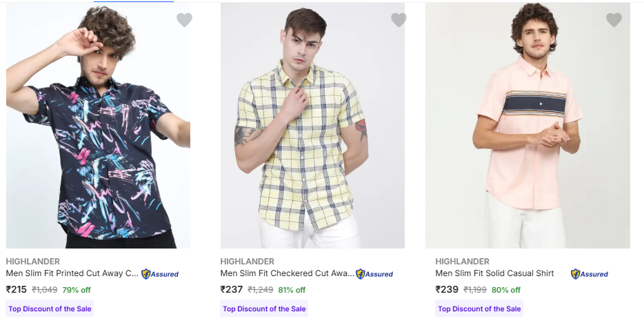
Task: Add solid casual shirt to wishlist
Action: (x=614, y=20)
